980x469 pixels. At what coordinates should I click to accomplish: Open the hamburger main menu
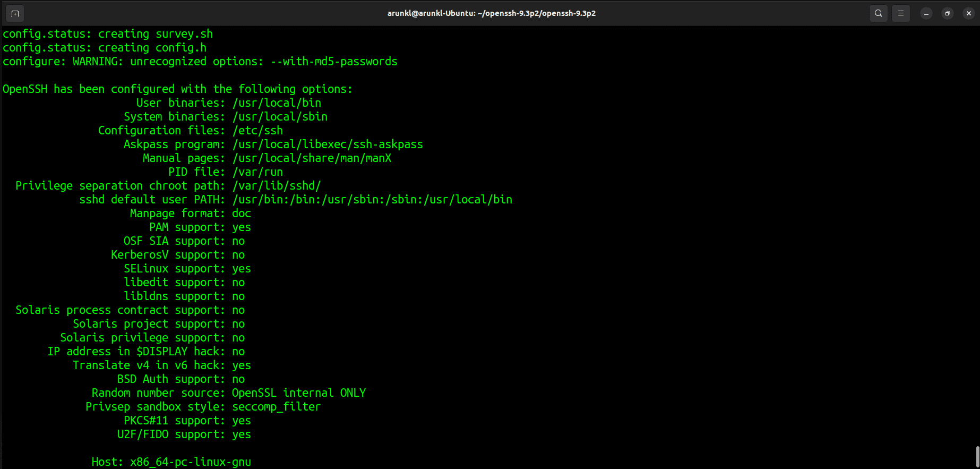click(x=901, y=13)
